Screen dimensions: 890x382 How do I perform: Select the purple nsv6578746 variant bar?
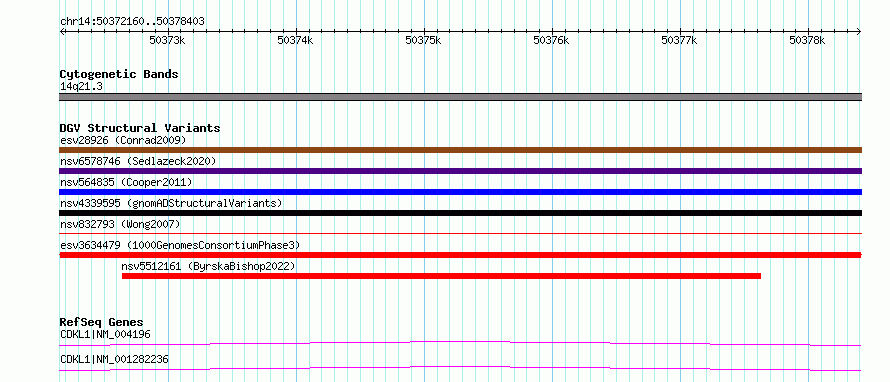pos(460,171)
